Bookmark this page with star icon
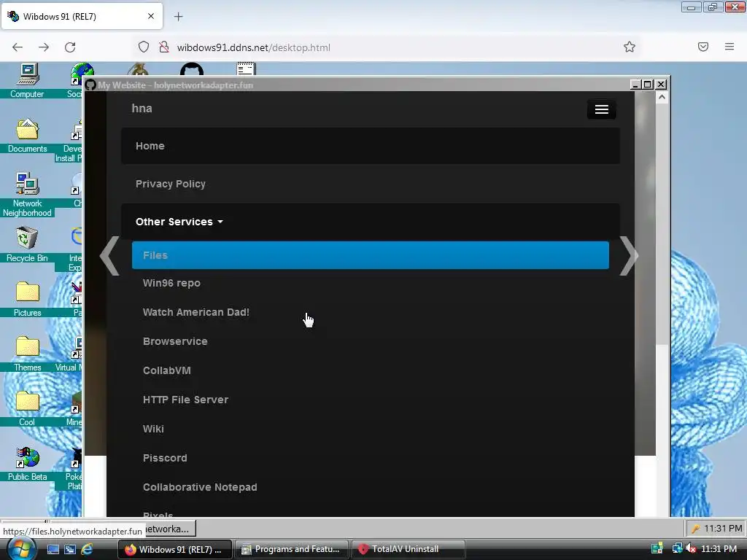This screenshot has width=747, height=560. click(630, 47)
